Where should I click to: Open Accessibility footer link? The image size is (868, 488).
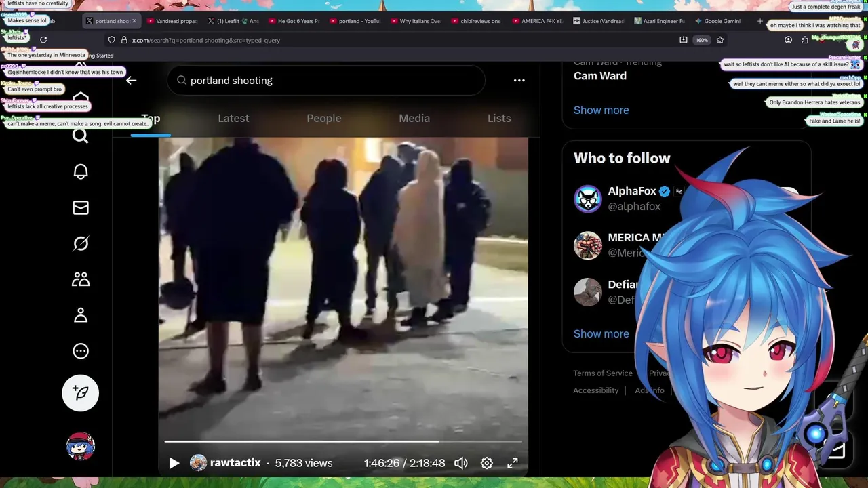point(596,390)
